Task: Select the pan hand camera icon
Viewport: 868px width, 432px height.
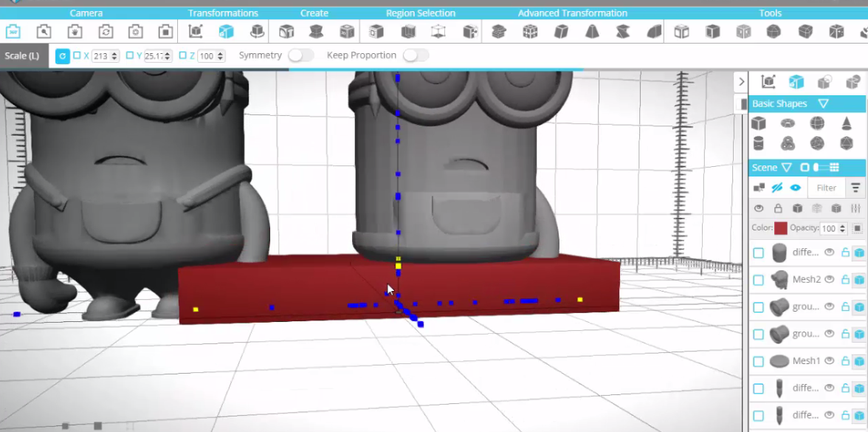Action: (x=75, y=32)
